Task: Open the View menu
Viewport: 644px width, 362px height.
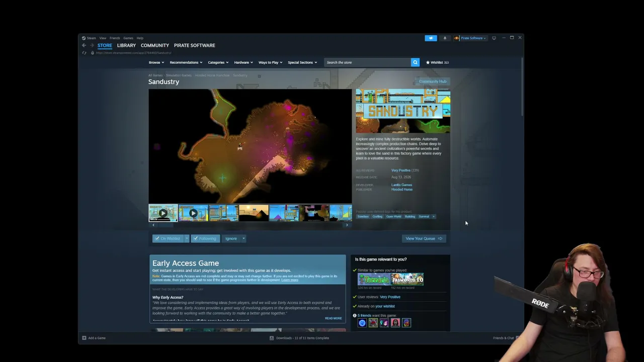Action: pyautogui.click(x=103, y=38)
